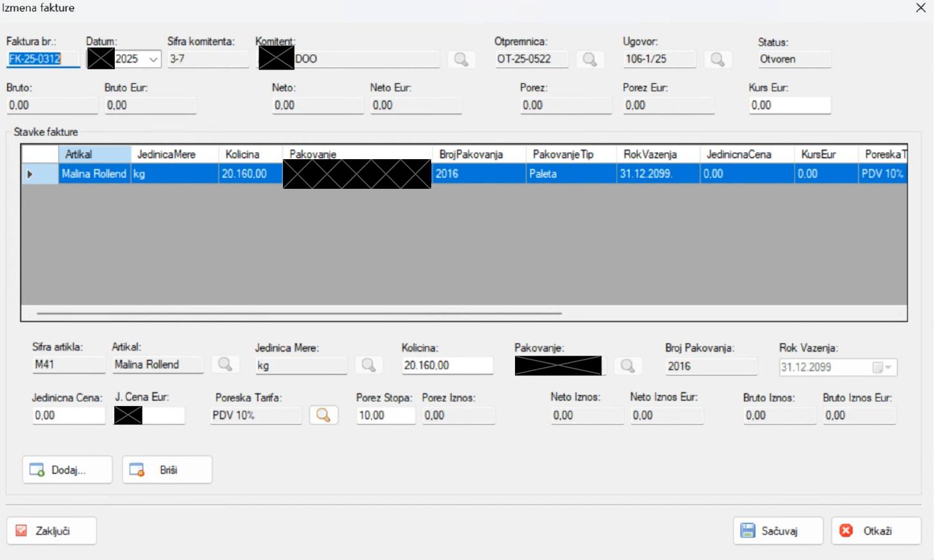Screen dimensions: 934x560
Task: Click the Faktura br. text field
Action: 43,59
